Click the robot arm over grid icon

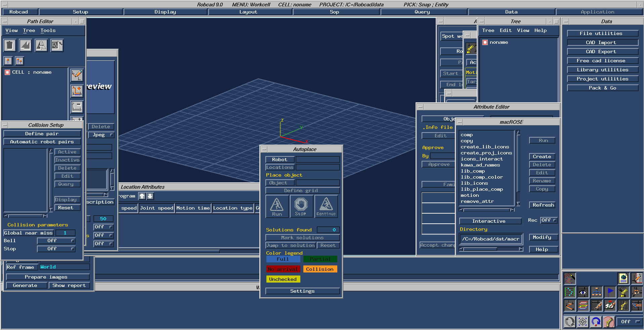click(x=624, y=305)
